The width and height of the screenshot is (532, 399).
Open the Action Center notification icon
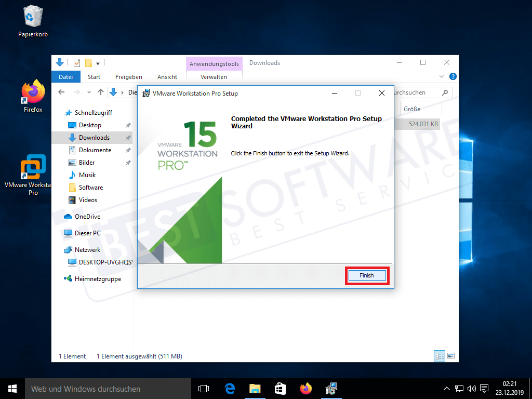point(484,388)
